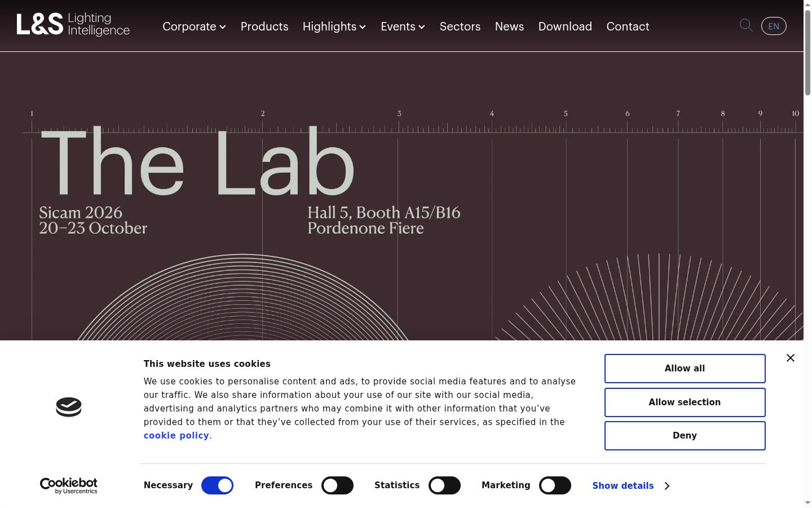Click the L&S Lighting Intelligence logo
Viewport: 812px width, 508px height.
(73, 25)
